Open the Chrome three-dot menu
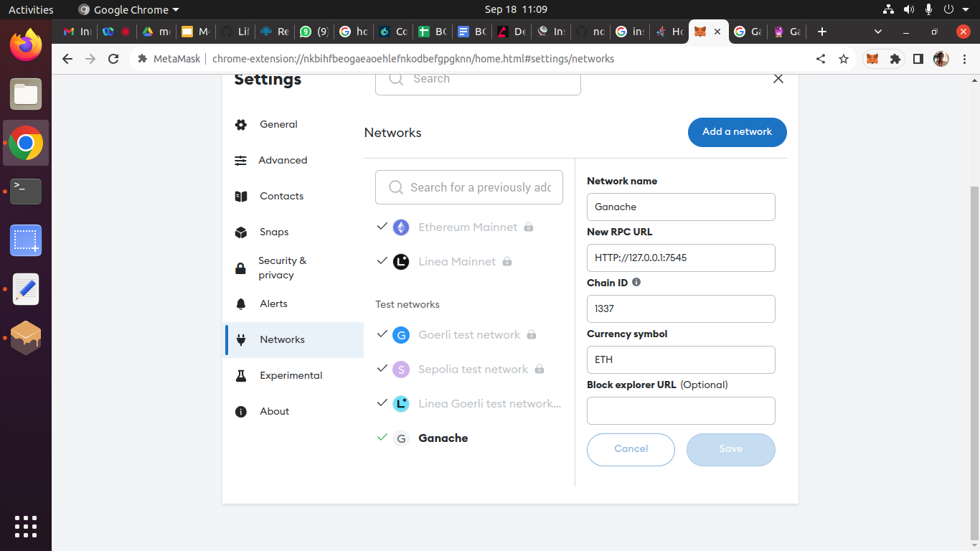 point(963,59)
